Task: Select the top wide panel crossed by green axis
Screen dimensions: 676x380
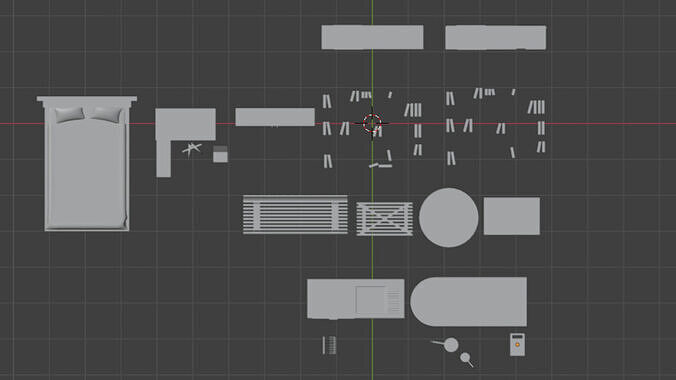Action: 372,37
